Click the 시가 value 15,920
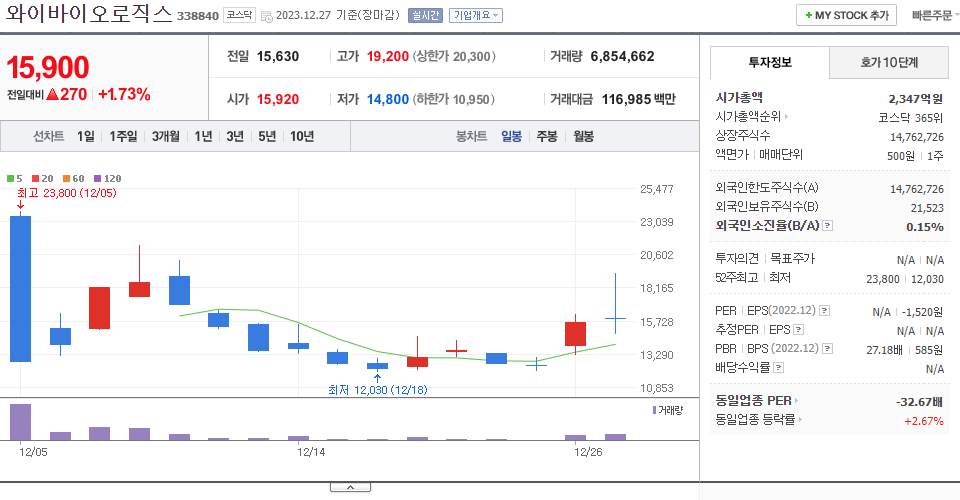The image size is (960, 500). tap(278, 99)
